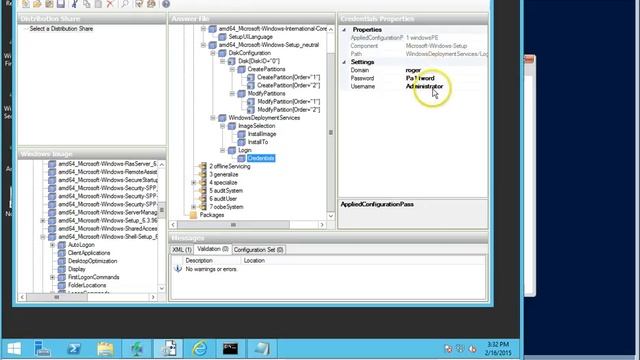
Task: Click the Validate Answer File toolbar icon
Action: [x=139, y=4]
